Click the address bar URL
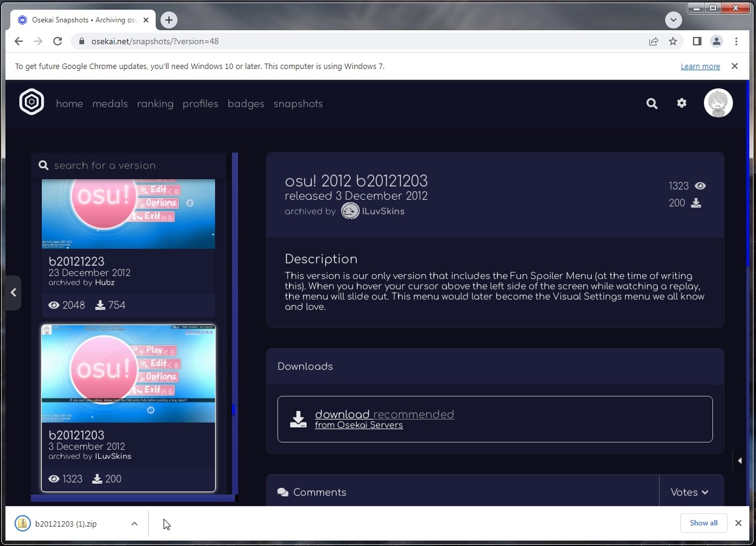Screen dimensions: 756x546 point(155,41)
